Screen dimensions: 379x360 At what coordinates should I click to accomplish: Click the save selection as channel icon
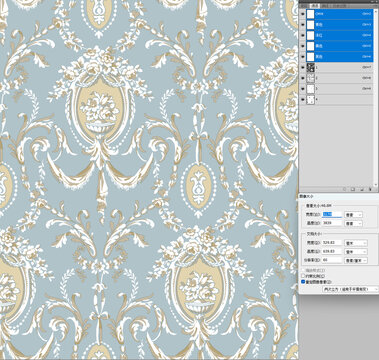(x=353, y=189)
